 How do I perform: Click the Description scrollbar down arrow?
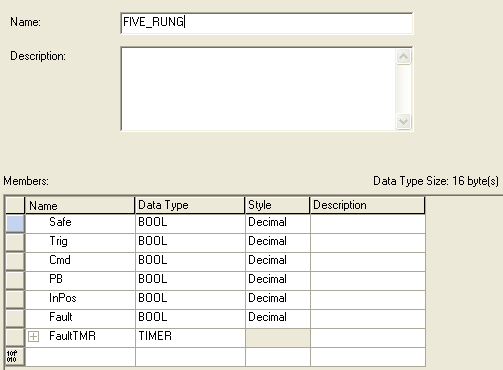pos(404,121)
